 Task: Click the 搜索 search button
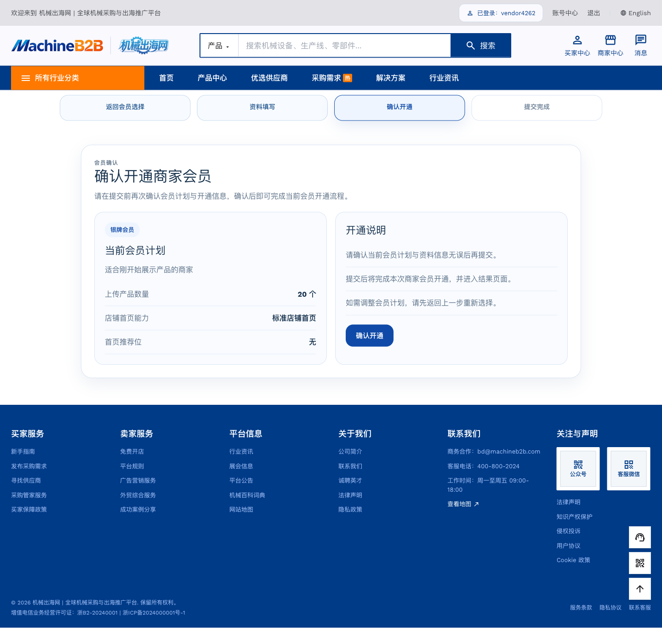point(480,46)
